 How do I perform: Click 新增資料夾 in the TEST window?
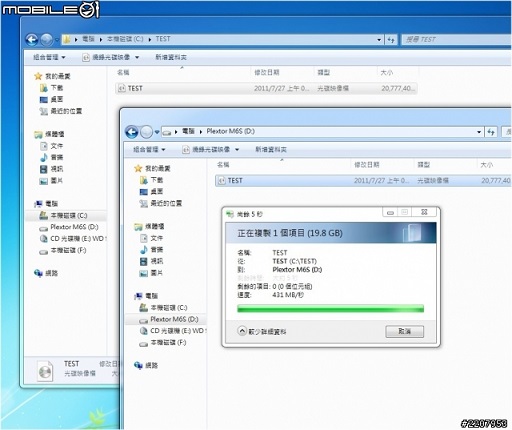tap(171, 57)
